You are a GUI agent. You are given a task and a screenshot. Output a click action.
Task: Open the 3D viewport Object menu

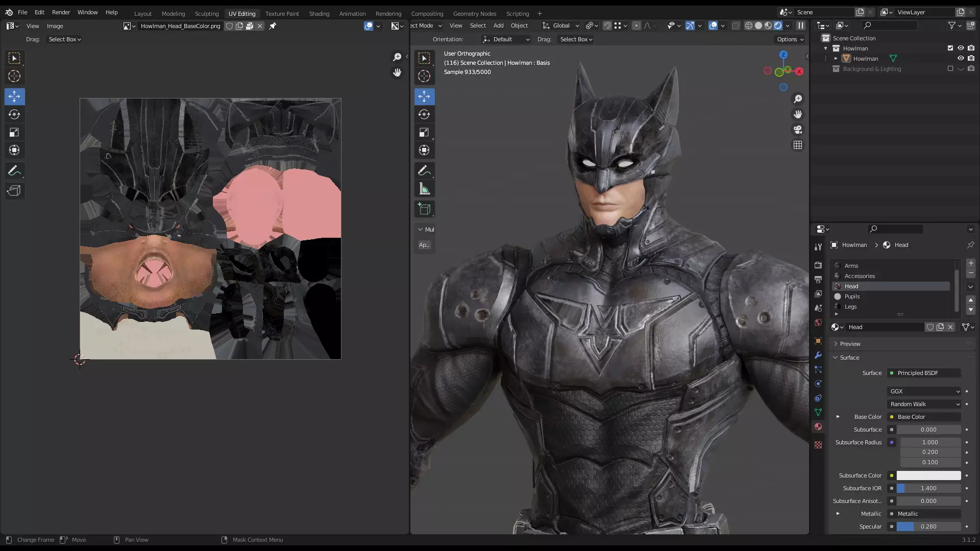click(x=519, y=26)
